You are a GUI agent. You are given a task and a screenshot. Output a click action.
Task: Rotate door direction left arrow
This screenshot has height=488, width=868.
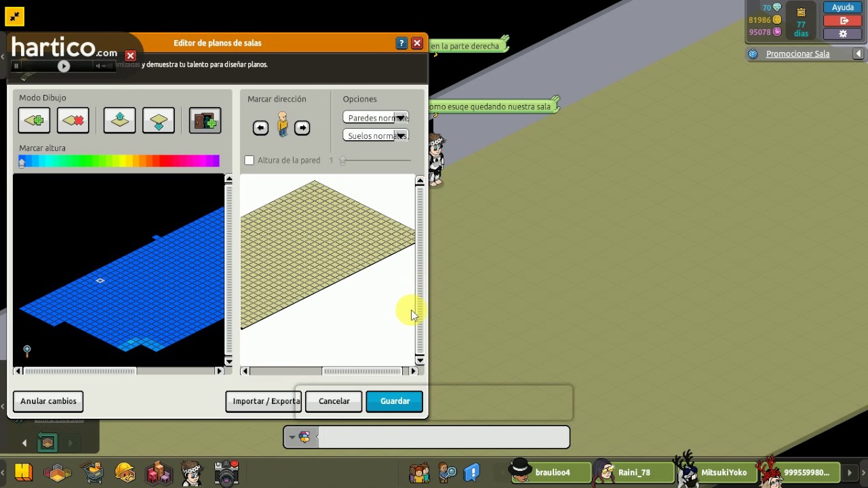coord(260,128)
